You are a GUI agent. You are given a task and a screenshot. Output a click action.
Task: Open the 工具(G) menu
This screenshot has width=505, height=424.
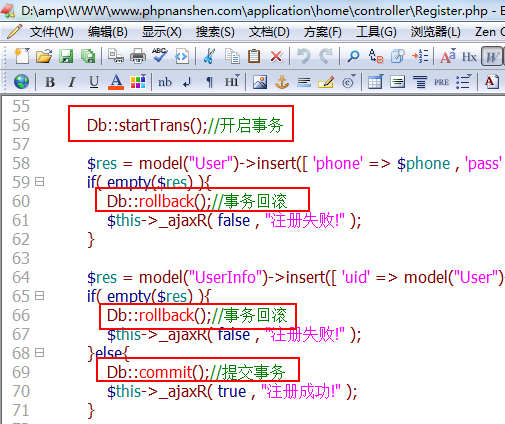[x=376, y=32]
